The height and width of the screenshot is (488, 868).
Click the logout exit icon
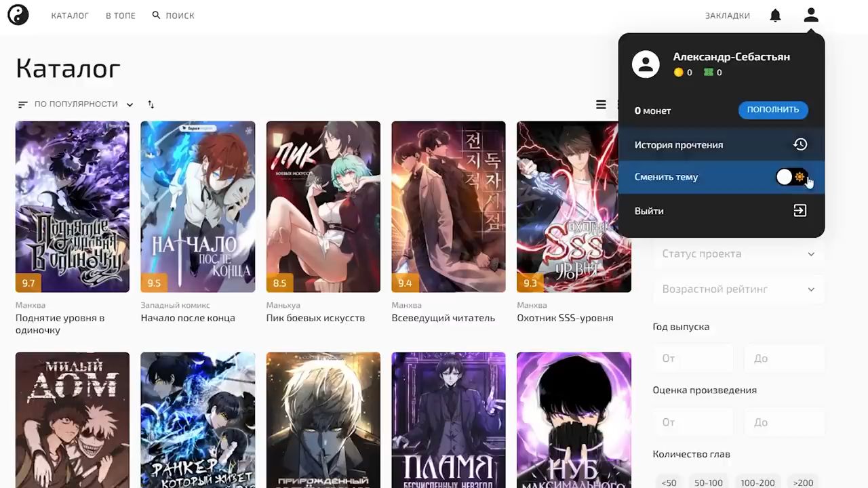pos(800,211)
